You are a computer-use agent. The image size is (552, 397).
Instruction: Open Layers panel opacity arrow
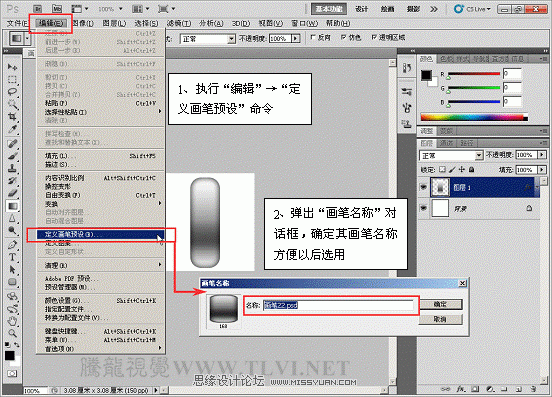coord(542,155)
